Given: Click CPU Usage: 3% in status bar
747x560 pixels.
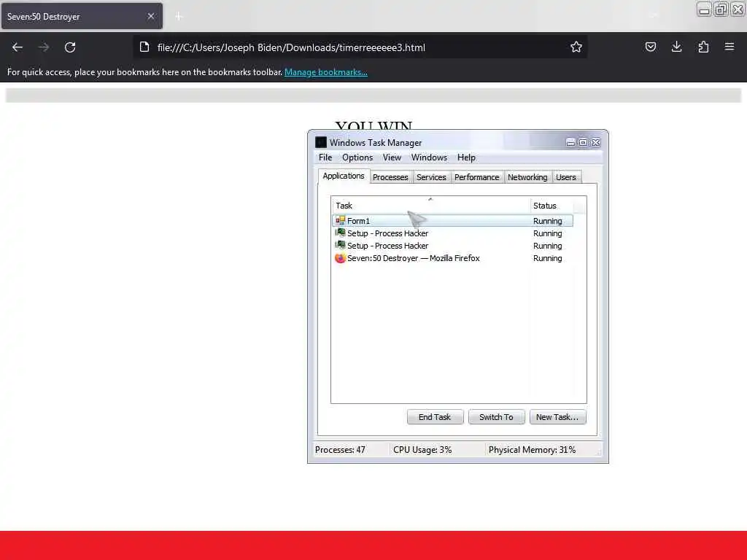Looking at the screenshot, I should [x=422, y=450].
